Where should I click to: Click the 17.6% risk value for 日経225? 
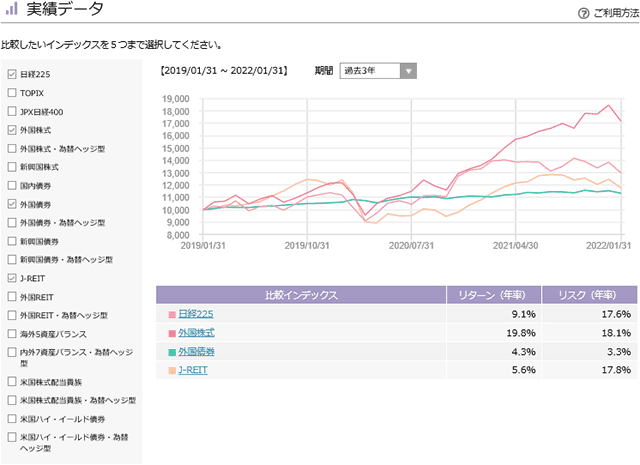[616, 314]
